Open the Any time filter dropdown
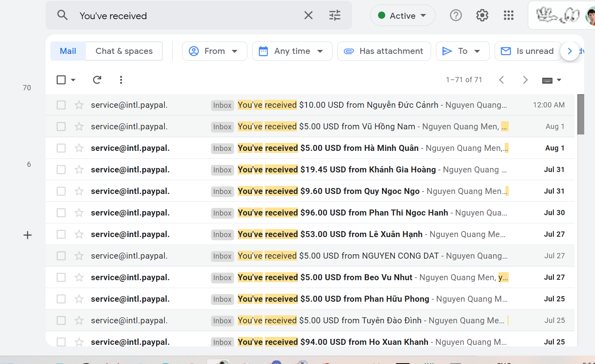The height and width of the screenshot is (364, 595). pyautogui.click(x=292, y=51)
